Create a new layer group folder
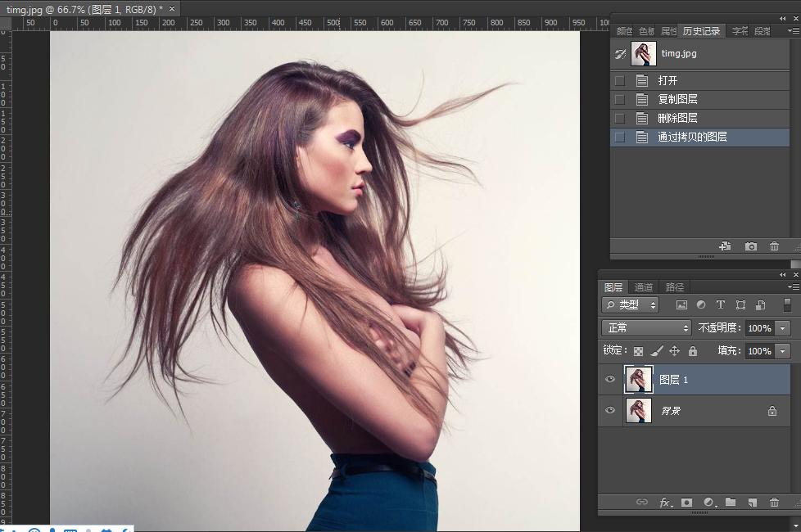The image size is (801, 532). coord(731,503)
